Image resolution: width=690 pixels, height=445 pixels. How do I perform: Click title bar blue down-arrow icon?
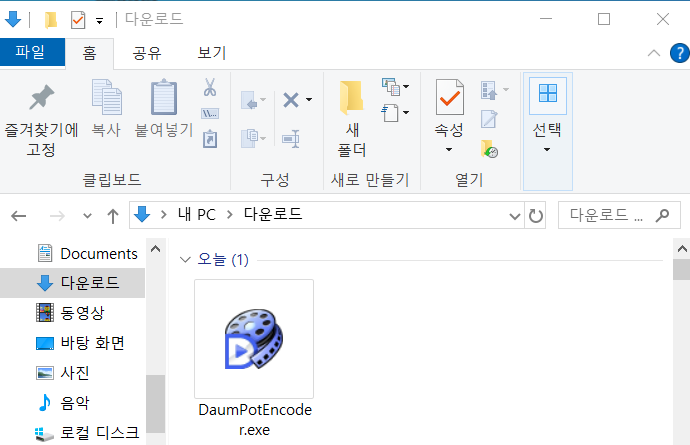pos(13,19)
